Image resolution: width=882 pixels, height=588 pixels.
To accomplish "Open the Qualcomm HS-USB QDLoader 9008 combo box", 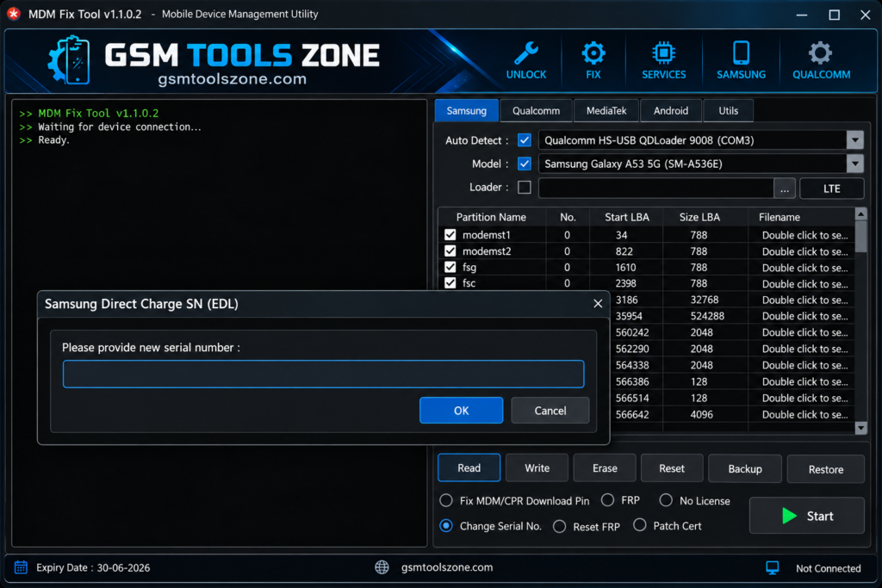I will click(701, 140).
